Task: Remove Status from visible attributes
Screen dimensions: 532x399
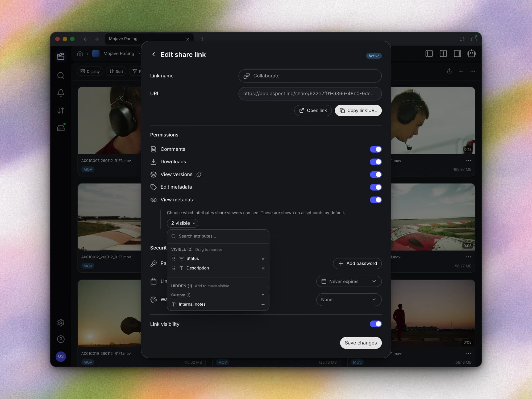Action: 263,259
